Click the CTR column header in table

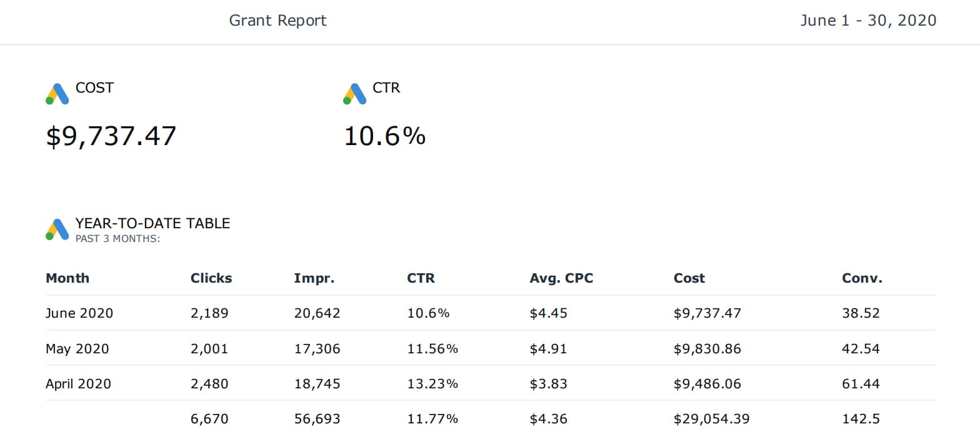pyautogui.click(x=421, y=278)
